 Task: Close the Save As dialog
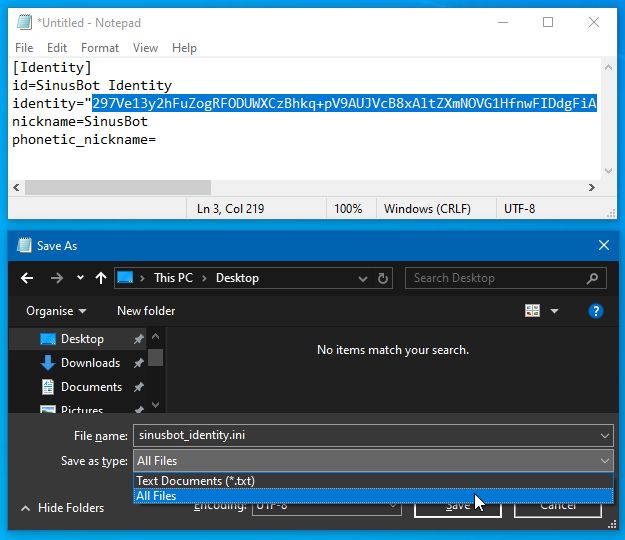pos(603,245)
